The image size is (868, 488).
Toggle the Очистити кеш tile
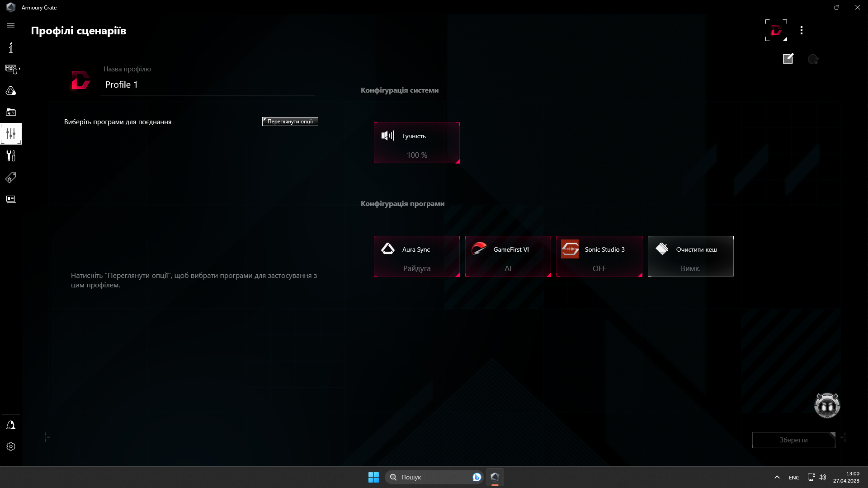click(x=691, y=256)
